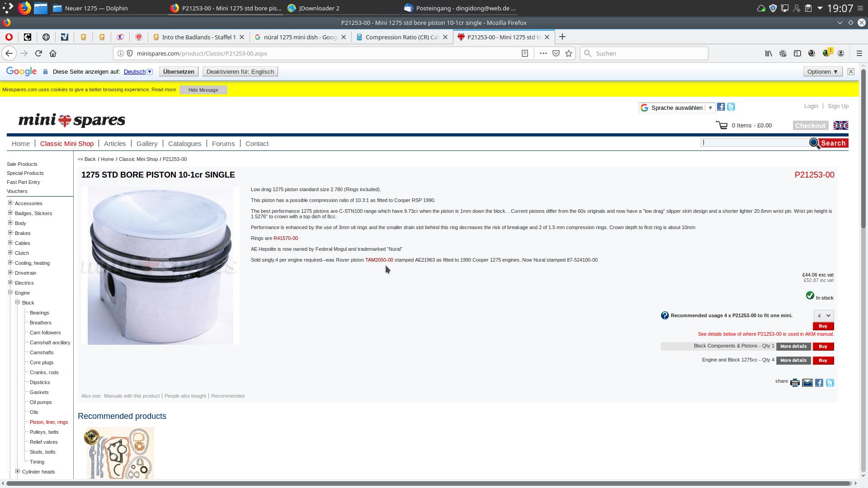The width and height of the screenshot is (868, 488).
Task: Expand the Brakes category
Action: 10,233
